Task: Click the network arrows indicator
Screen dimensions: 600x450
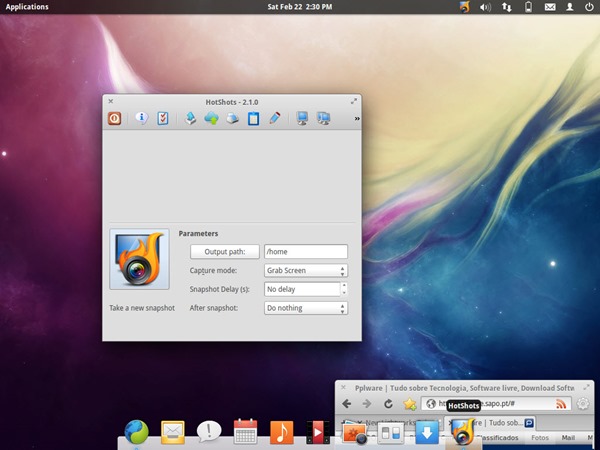Action: tap(507, 7)
